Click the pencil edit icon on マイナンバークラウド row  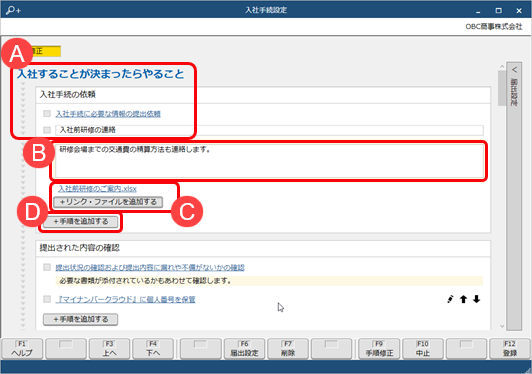click(x=450, y=299)
